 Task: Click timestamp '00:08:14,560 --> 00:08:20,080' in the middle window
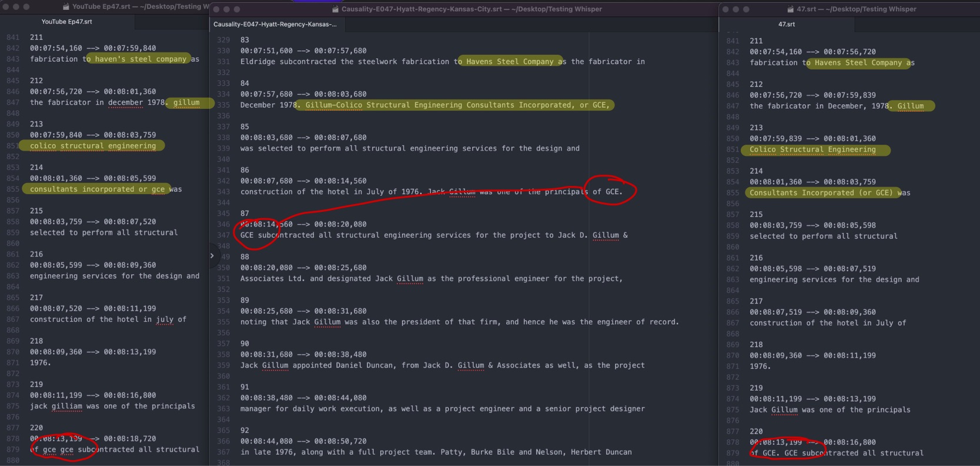(303, 225)
